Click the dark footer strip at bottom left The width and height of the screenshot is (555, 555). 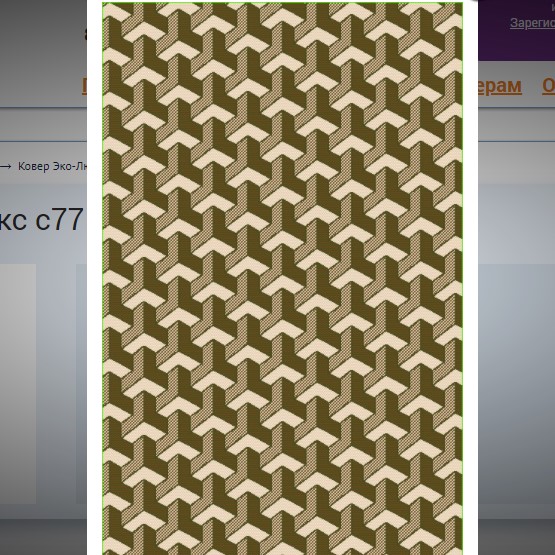[43, 537]
